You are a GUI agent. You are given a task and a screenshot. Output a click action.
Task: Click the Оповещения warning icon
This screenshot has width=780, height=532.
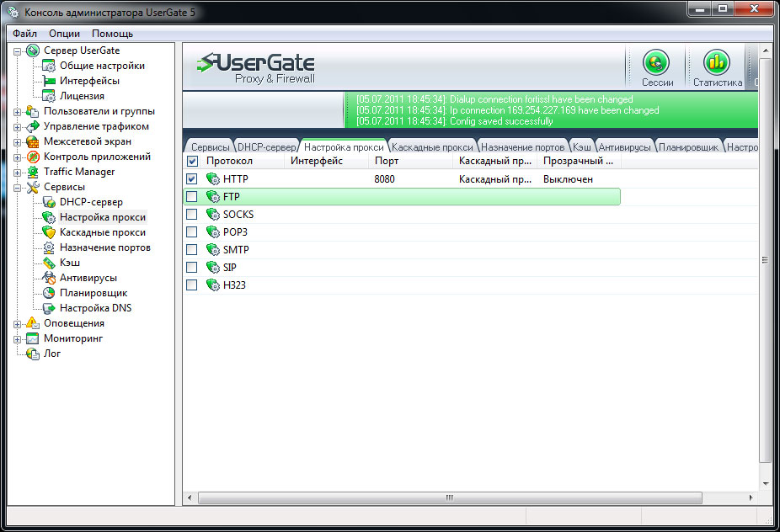coord(33,323)
